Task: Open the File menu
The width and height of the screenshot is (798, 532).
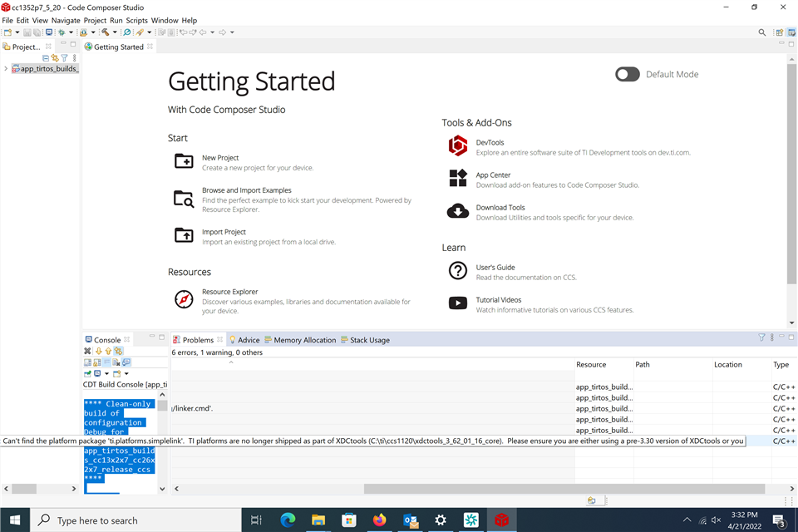Action: click(7, 20)
